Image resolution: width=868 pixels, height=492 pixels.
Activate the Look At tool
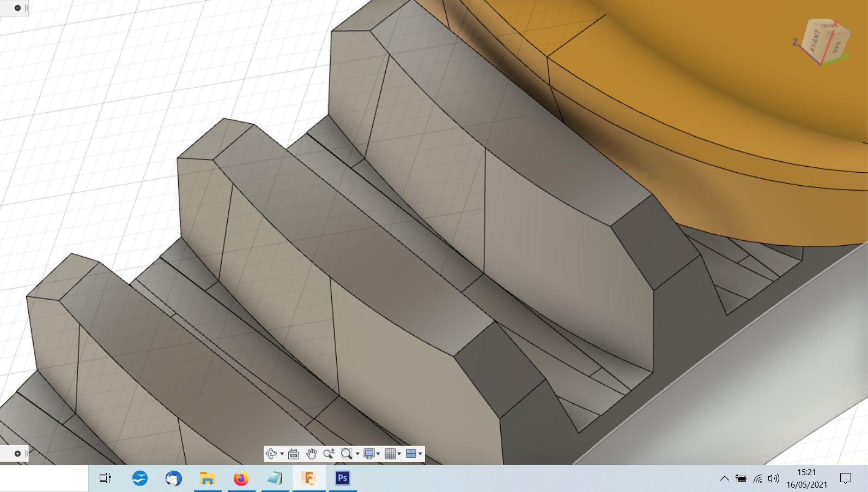click(294, 453)
